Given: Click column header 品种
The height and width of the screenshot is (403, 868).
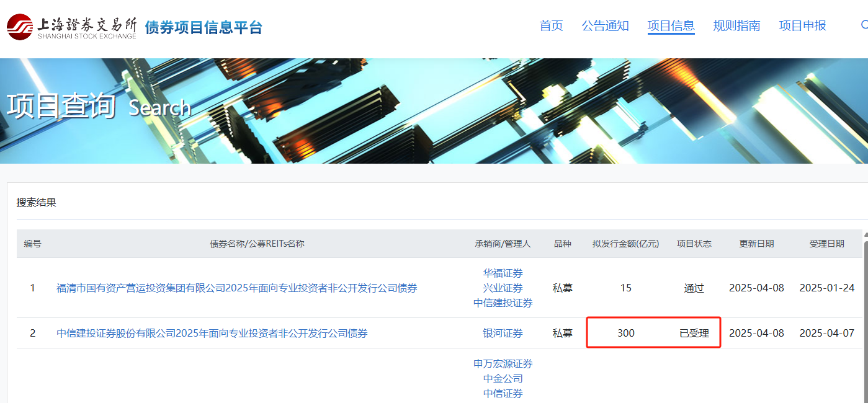Looking at the screenshot, I should 563,244.
